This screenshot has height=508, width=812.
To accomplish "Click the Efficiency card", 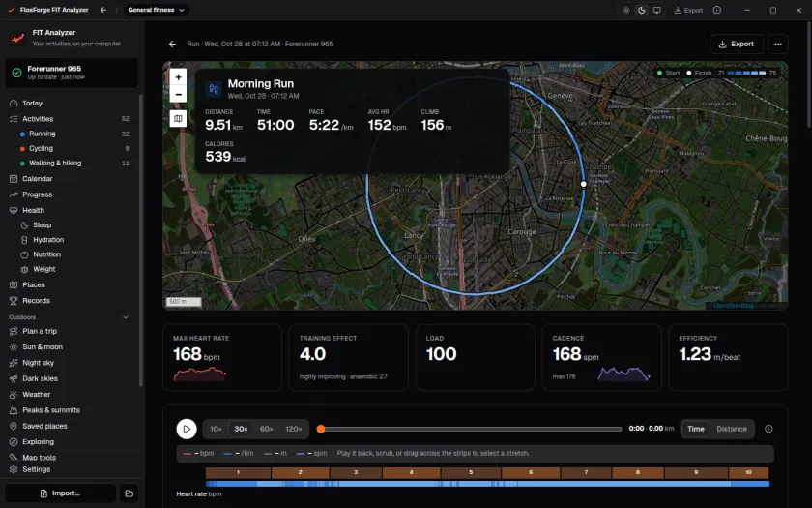I will pyautogui.click(x=729, y=358).
